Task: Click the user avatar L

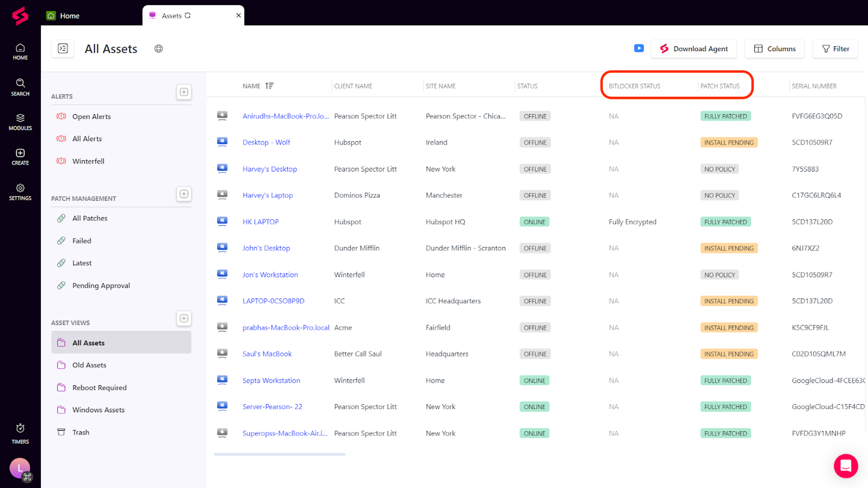Action: coord(20,468)
